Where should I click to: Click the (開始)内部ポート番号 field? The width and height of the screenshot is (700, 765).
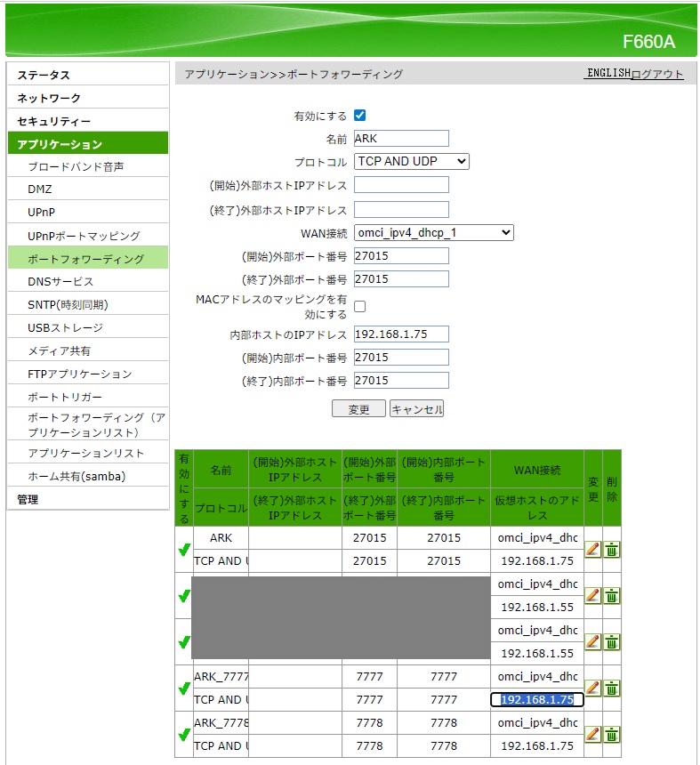tap(401, 357)
